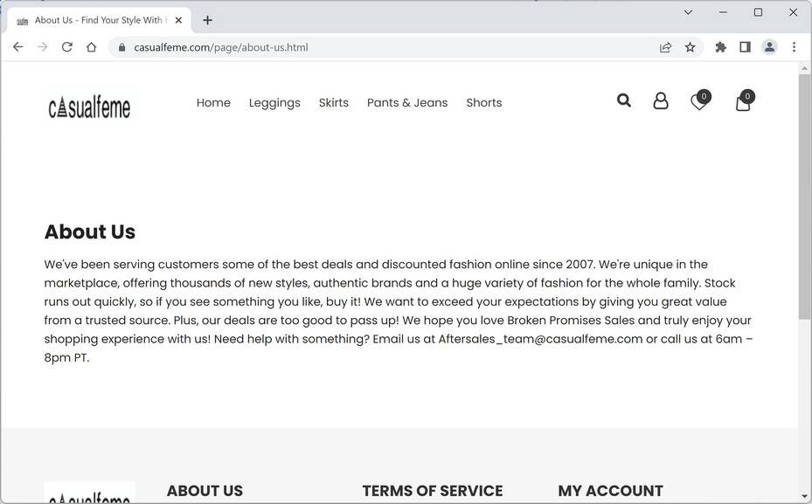The image size is (812, 504).
Task: Click the account profile icon
Action: coord(661,100)
